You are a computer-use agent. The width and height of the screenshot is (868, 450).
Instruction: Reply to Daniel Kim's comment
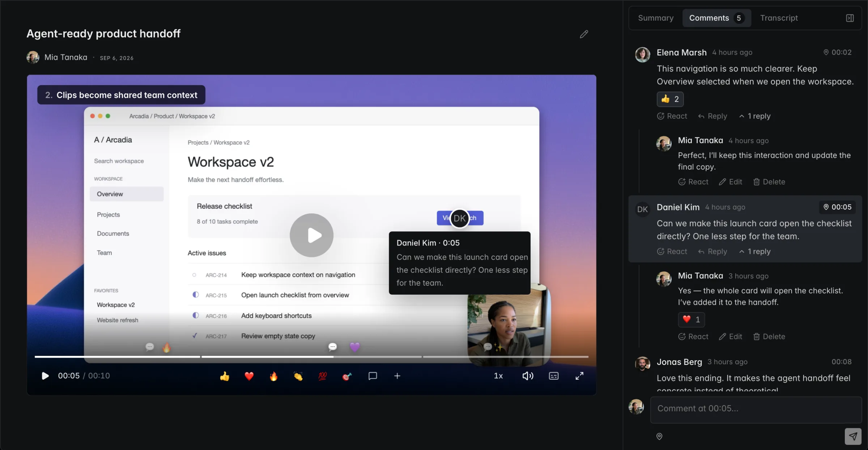pyautogui.click(x=712, y=252)
